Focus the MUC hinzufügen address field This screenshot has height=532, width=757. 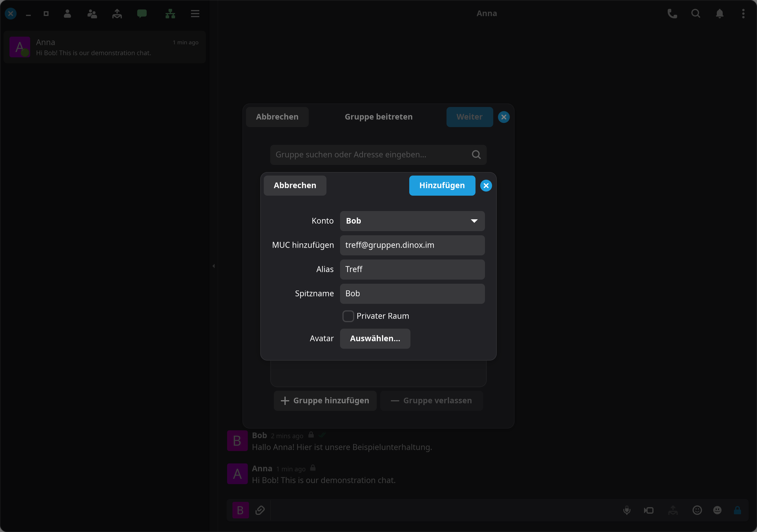(x=412, y=245)
